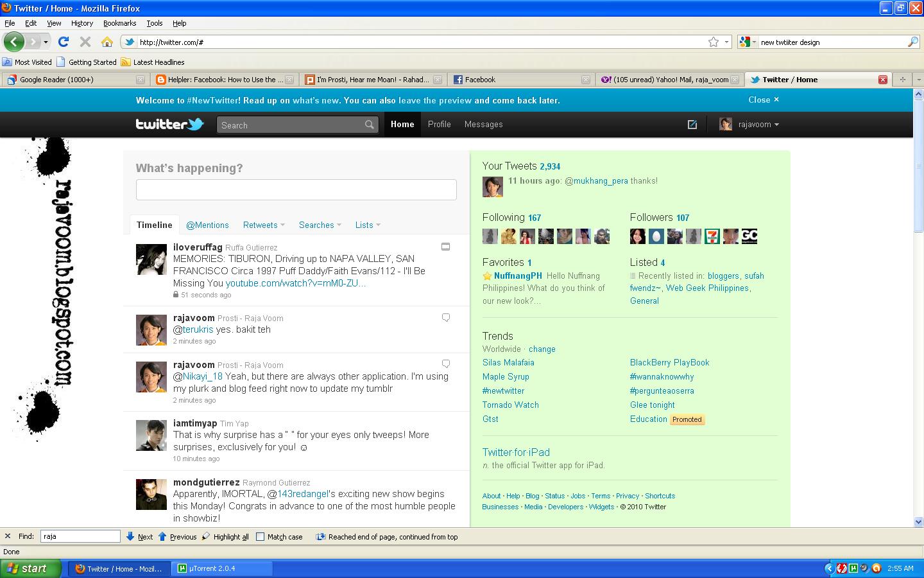The width and height of the screenshot is (924, 578).
Task: Open the youtube.com link in iloveruffag tweet
Action: pyautogui.click(x=295, y=283)
